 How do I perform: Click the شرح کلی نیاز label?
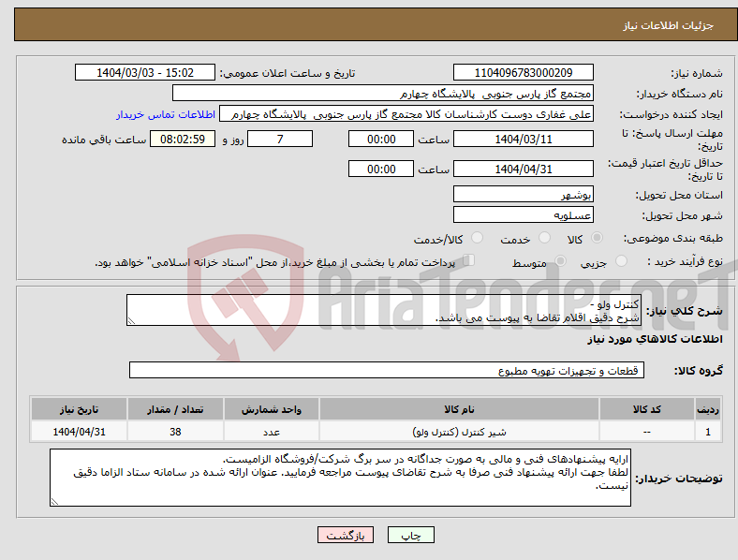point(684,311)
